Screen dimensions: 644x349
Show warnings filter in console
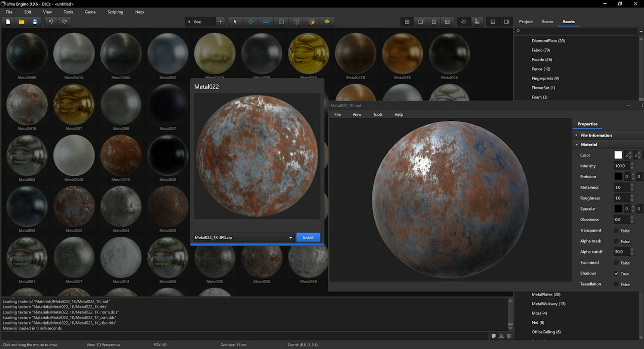(x=501, y=336)
